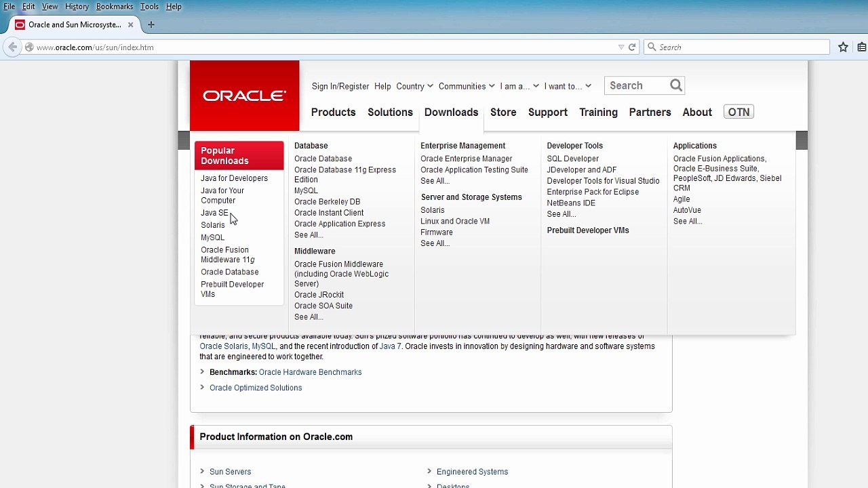Select the SQL Developer link
The image size is (868, 488).
(573, 159)
